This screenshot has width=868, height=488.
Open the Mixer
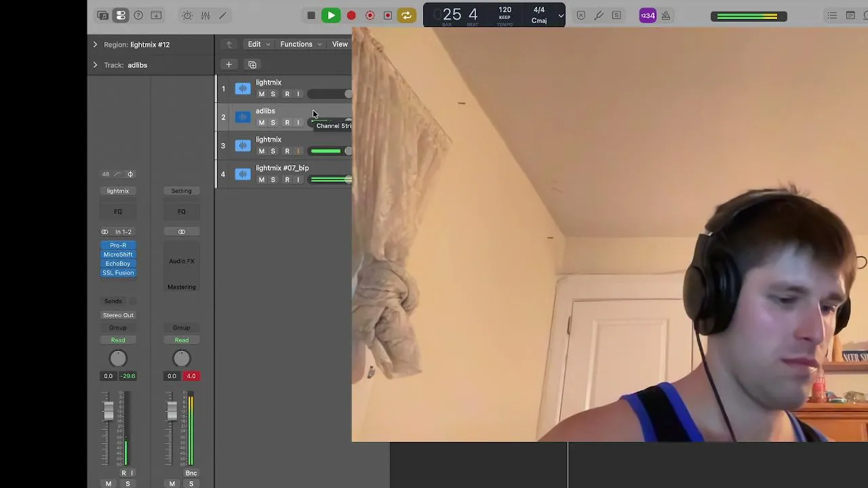(205, 16)
